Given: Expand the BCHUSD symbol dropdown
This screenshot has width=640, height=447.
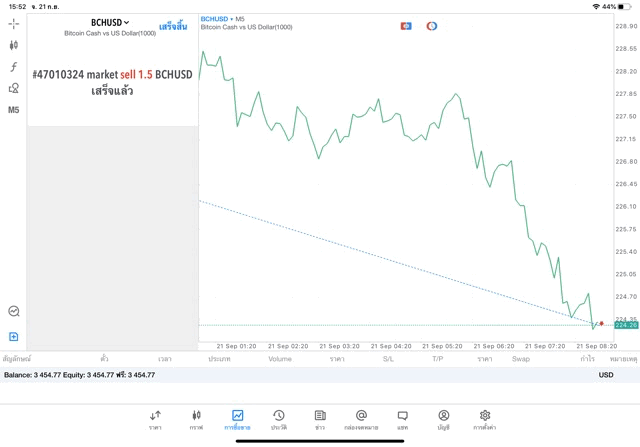Looking at the screenshot, I should pyautogui.click(x=110, y=22).
